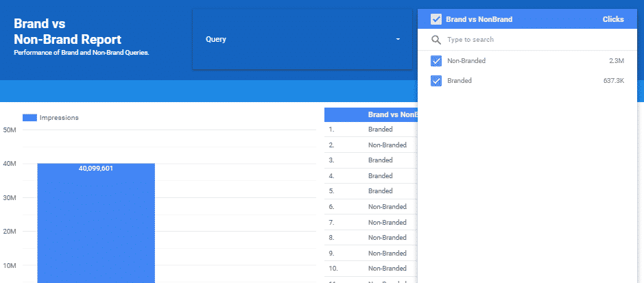
Task: Select row 10 Non-Branded in table
Action: pyautogui.click(x=371, y=268)
